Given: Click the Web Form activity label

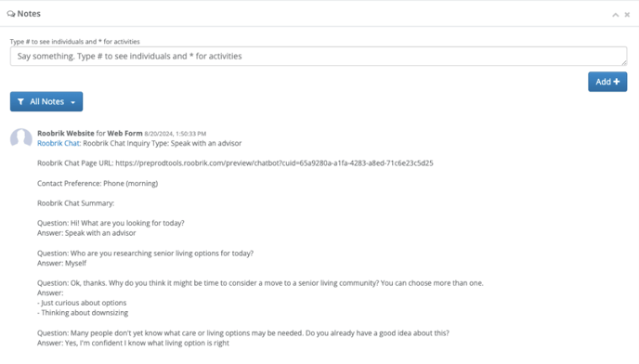Looking at the screenshot, I should 124,134.
